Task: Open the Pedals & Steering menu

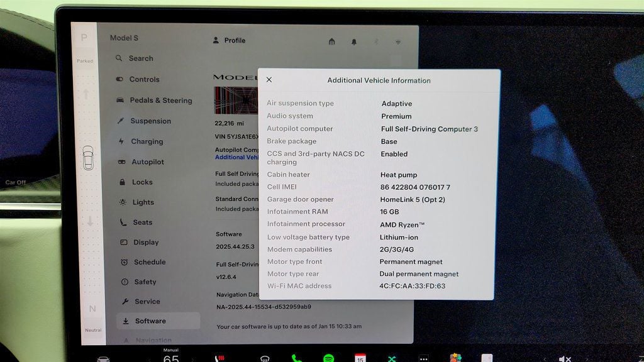Action: [160, 101]
